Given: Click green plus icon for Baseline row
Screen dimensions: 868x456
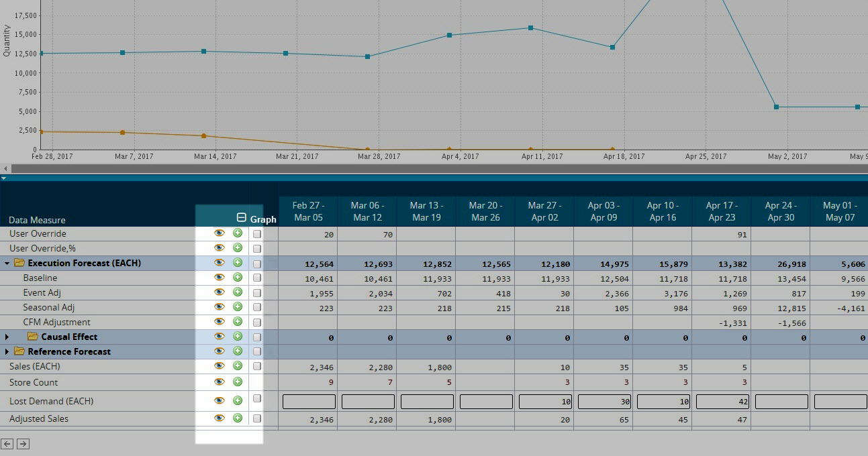Looking at the screenshot, I should click(238, 278).
